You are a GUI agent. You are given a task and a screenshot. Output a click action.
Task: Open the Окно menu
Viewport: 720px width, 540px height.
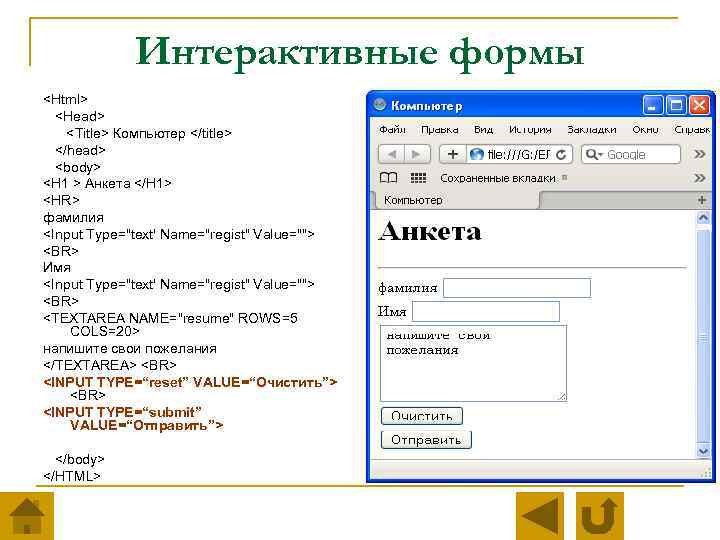point(645,129)
